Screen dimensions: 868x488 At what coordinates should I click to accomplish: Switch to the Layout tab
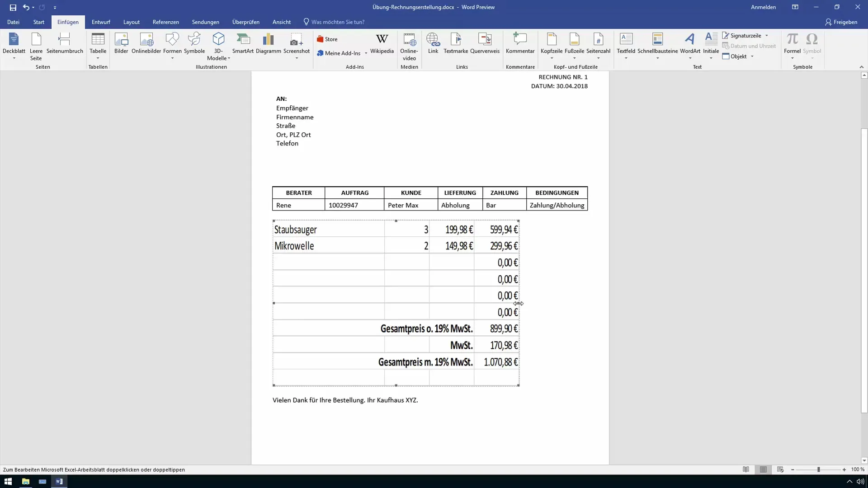(131, 22)
